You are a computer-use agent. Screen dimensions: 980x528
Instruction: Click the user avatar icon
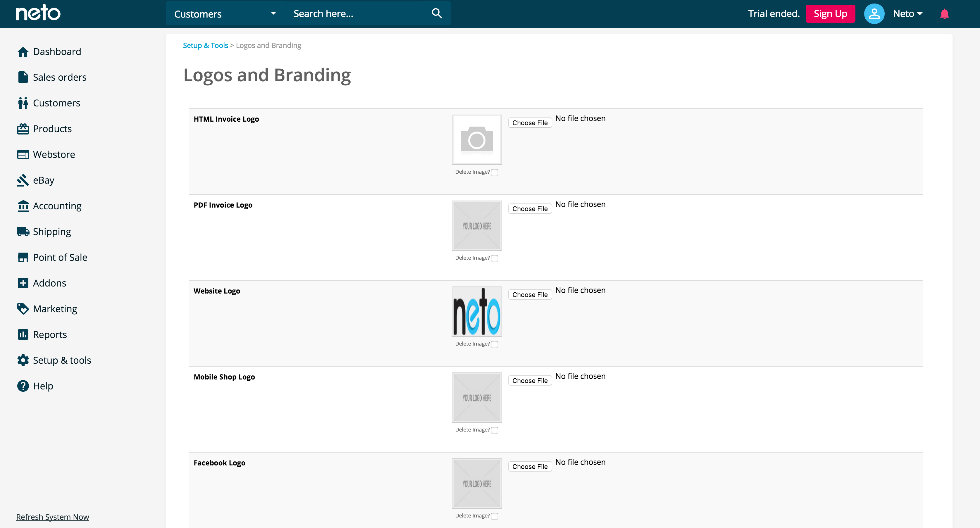(x=874, y=14)
